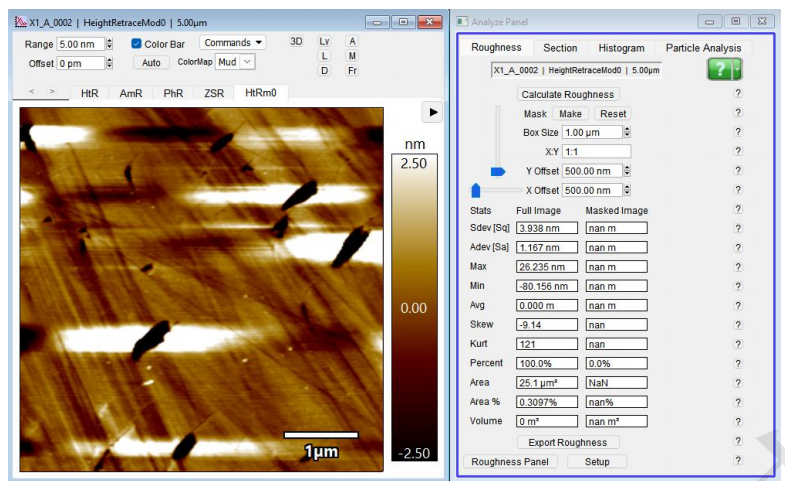Toggle the Color Bar checkbox
This screenshot has height=481, width=785.
137,44
